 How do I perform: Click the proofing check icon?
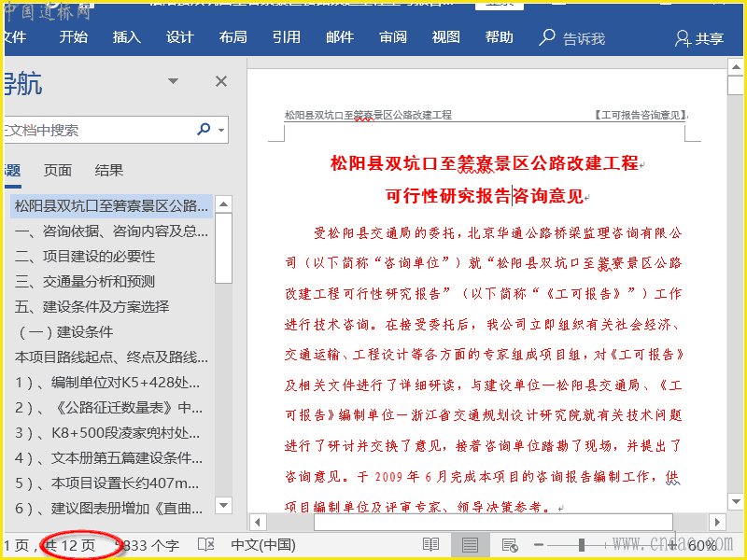point(205,545)
